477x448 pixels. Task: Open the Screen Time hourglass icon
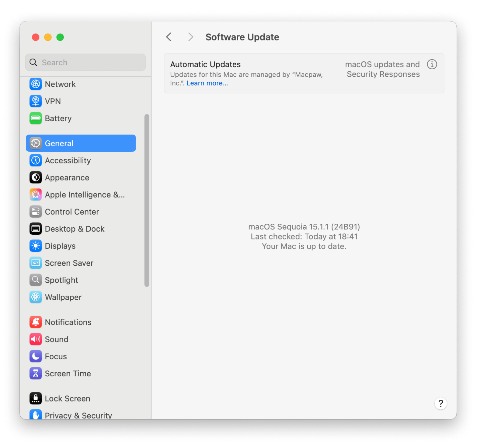click(36, 373)
